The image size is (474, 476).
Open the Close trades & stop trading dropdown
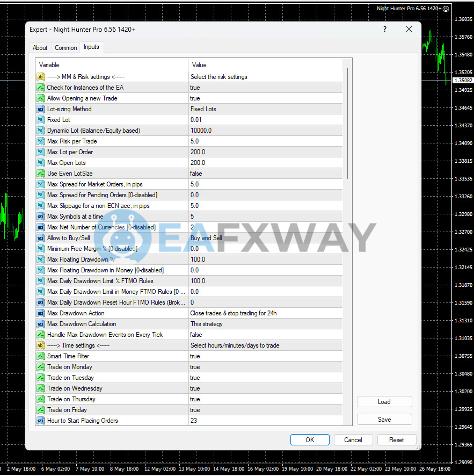pos(265,313)
